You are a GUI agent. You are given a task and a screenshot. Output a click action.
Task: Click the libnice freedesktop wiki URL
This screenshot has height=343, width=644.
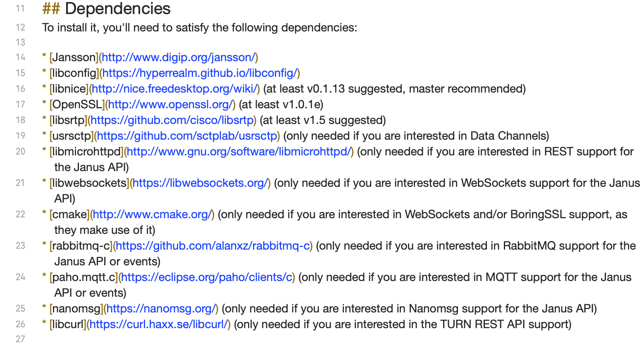(x=174, y=89)
